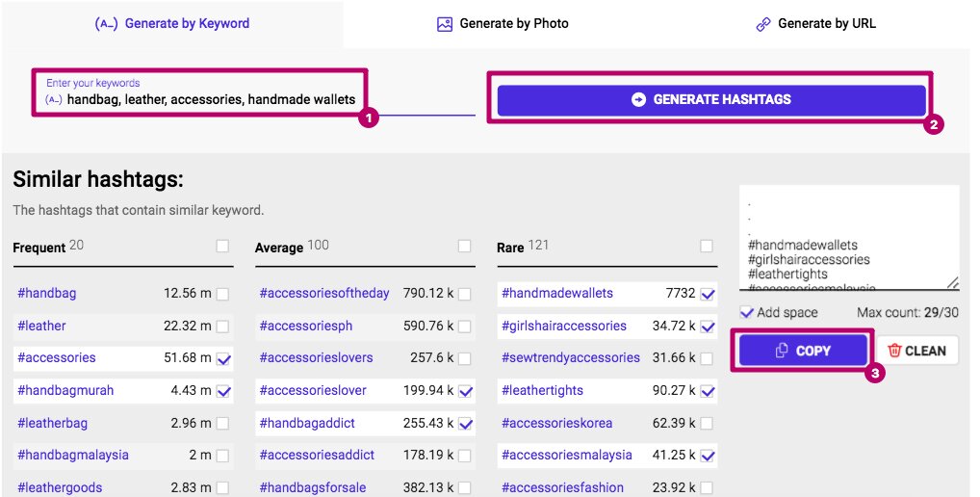Tick the #accessoriesoftheday checkbox
The height and width of the screenshot is (497, 980).
[x=465, y=294]
